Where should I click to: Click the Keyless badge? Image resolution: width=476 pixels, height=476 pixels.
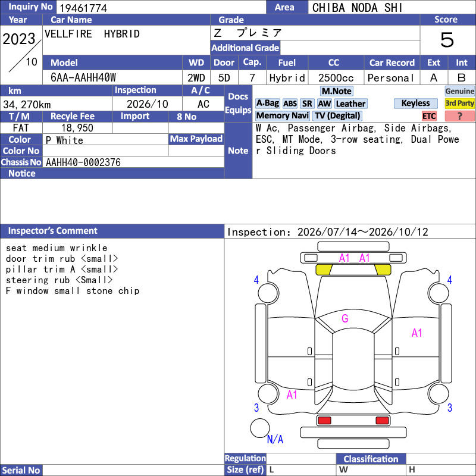point(415,103)
